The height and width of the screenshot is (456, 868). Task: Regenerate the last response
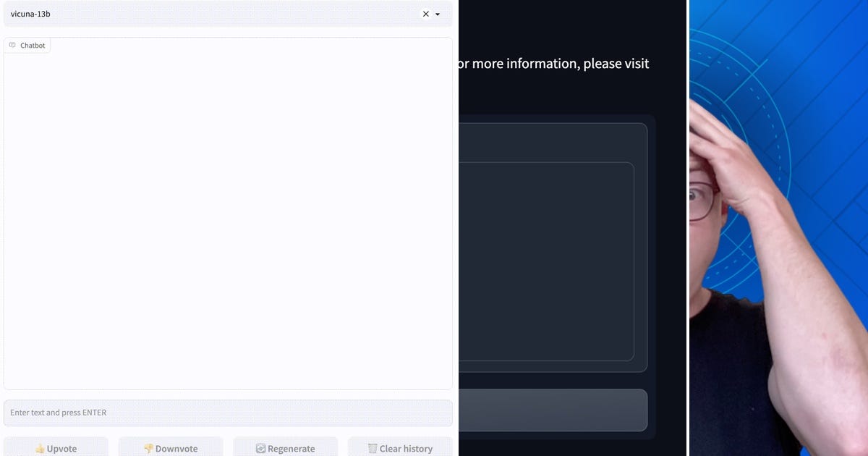[x=285, y=449]
